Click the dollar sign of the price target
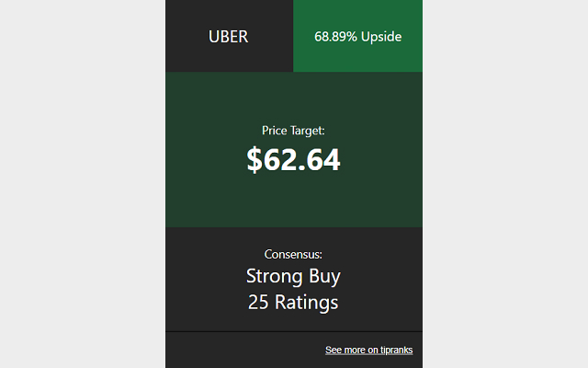588x368 pixels. (254, 159)
